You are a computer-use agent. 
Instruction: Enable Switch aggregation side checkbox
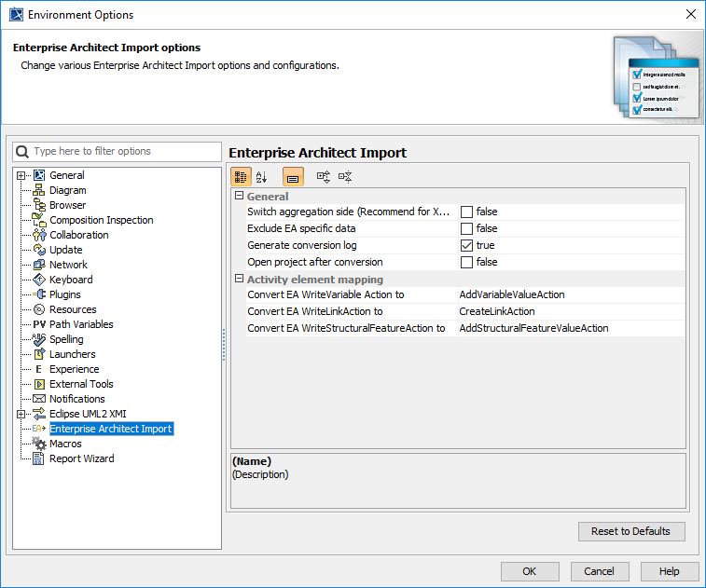[x=467, y=212]
